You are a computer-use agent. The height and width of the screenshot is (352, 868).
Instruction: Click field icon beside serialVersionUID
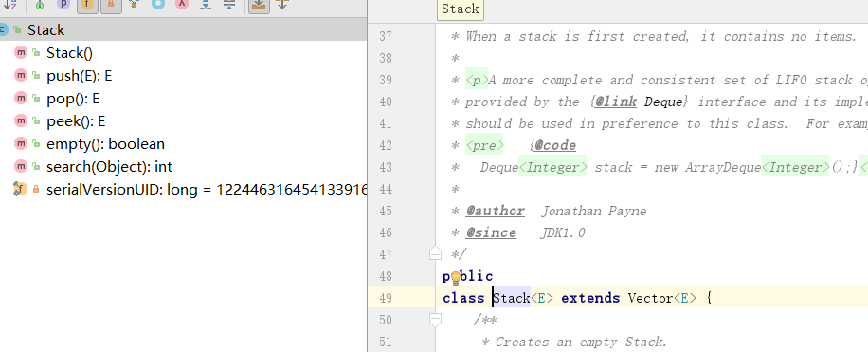click(21, 189)
